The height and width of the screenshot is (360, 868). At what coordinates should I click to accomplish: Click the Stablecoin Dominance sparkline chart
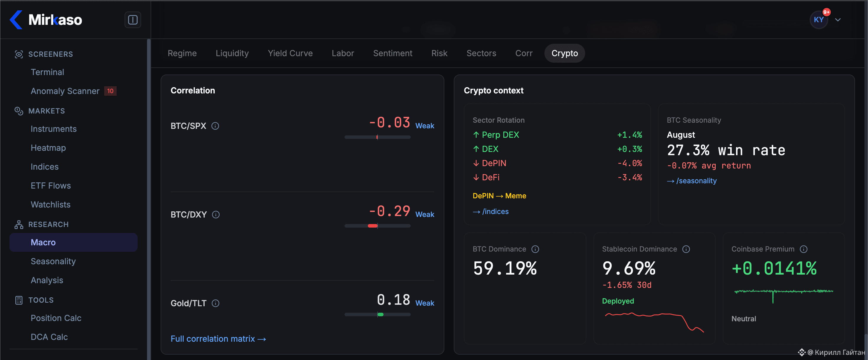[x=654, y=322]
